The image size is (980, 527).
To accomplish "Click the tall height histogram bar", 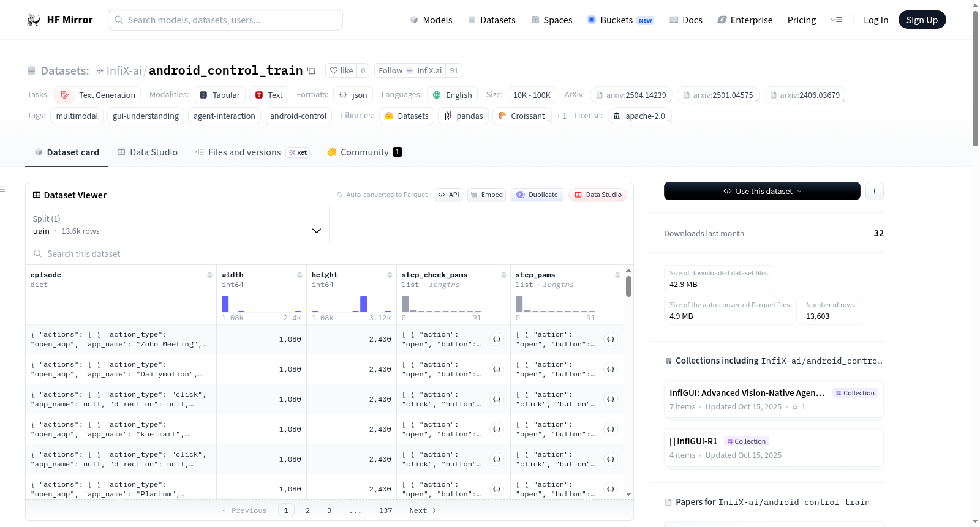I will [x=364, y=304].
